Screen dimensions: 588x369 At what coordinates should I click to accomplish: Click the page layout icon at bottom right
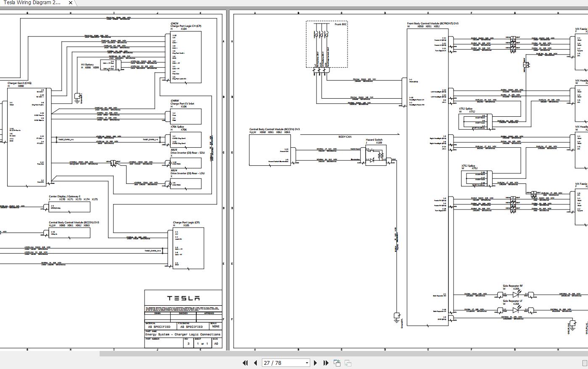[585, 363]
